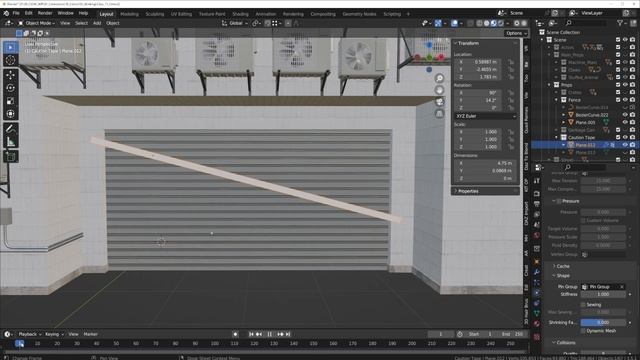Toggle Custom Volume checkbox
Screen dimensions: 640x360
(x=583, y=220)
